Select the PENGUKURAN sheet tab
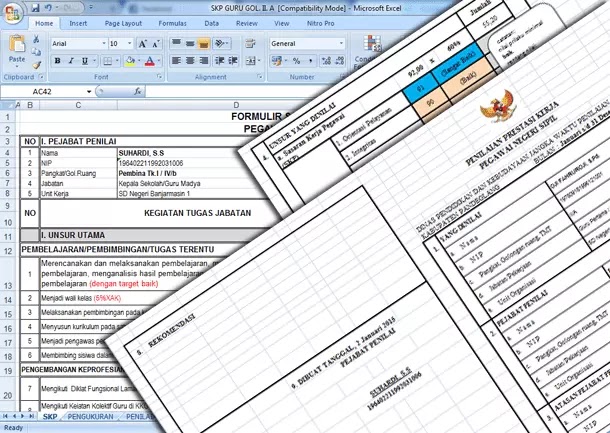The image size is (610, 433). (x=90, y=417)
